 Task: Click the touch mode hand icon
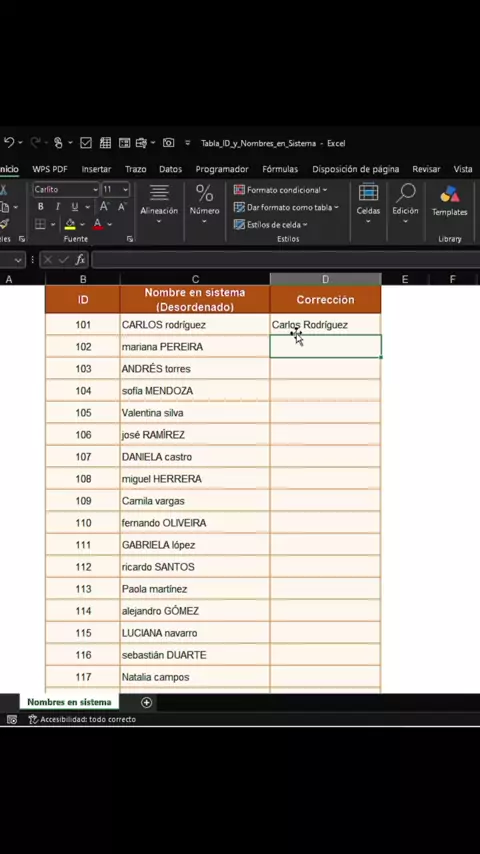pos(58,143)
